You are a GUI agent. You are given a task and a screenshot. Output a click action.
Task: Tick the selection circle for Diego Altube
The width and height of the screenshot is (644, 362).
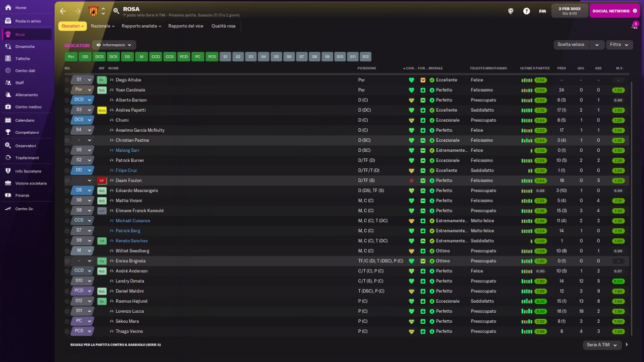(67, 80)
